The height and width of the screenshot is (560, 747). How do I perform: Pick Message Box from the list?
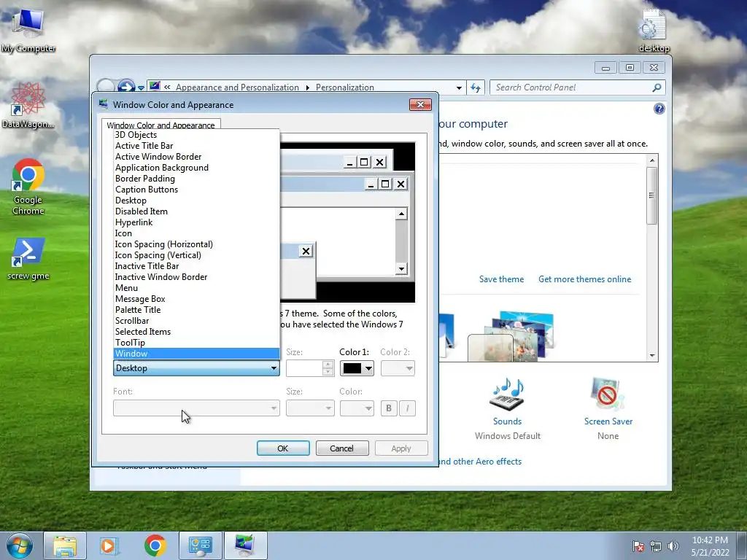pos(196,299)
